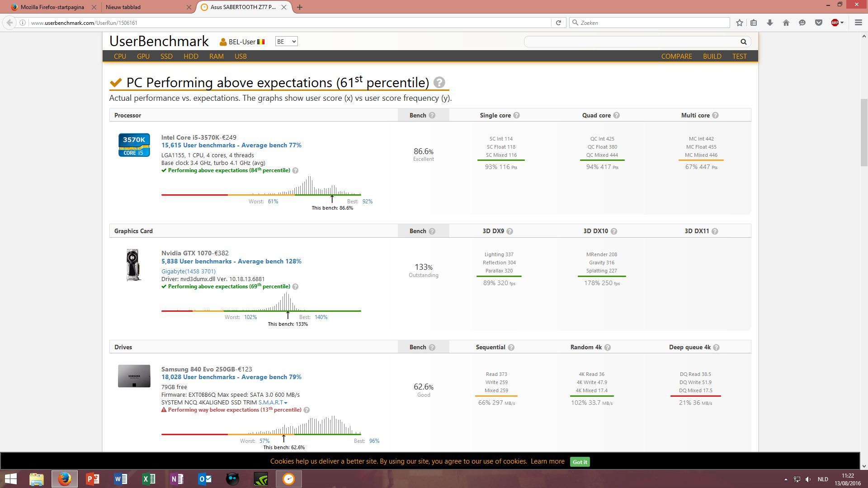868x488 pixels.
Task: Click the help icon beside Processor Bench header
Action: pyautogui.click(x=432, y=115)
